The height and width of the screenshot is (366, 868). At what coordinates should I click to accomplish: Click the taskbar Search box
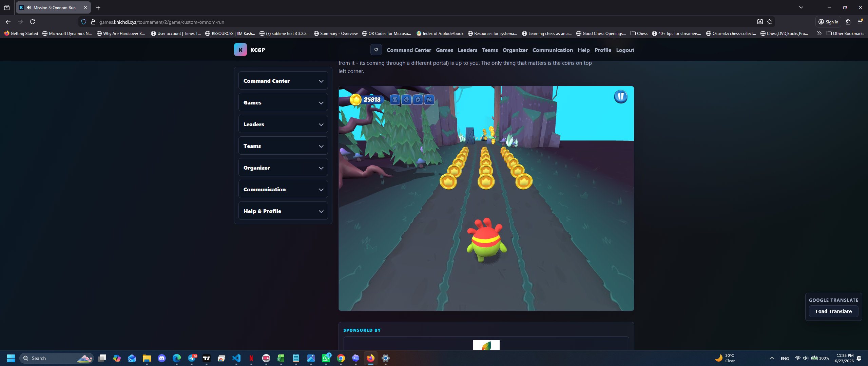tap(56, 358)
